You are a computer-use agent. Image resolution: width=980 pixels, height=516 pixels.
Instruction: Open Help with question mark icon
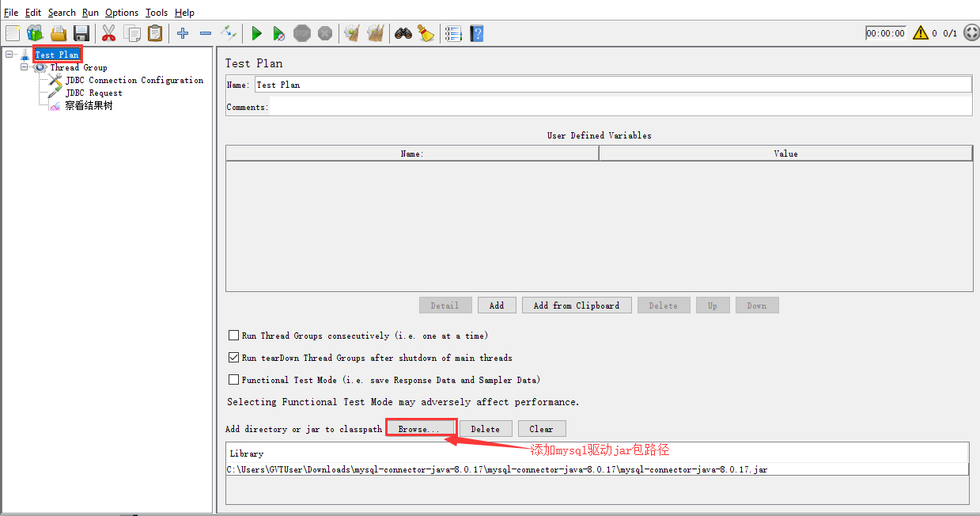point(476,33)
